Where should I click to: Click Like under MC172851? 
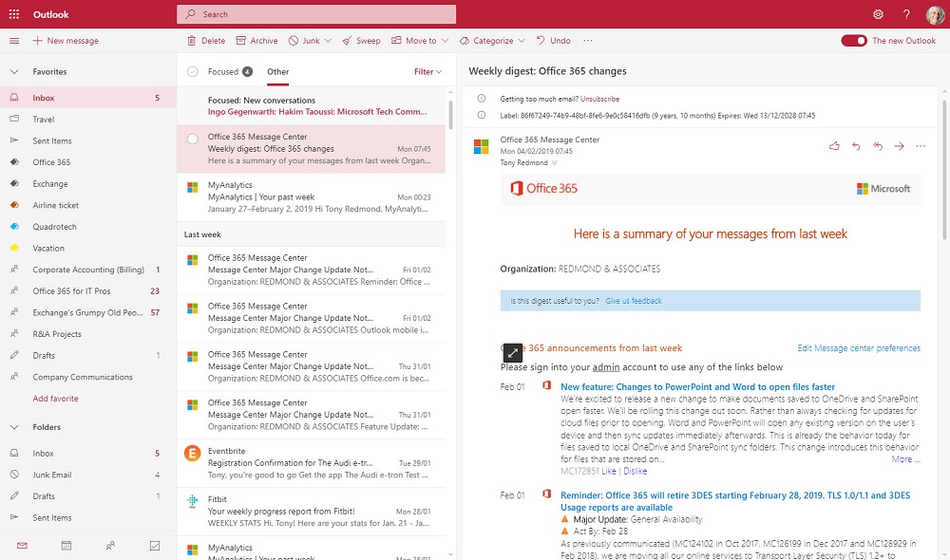click(608, 471)
